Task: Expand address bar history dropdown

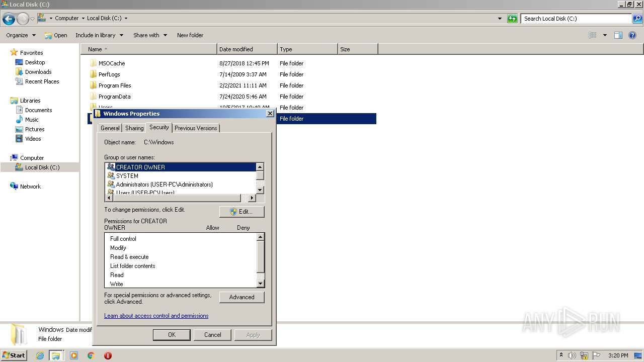Action: [500, 19]
